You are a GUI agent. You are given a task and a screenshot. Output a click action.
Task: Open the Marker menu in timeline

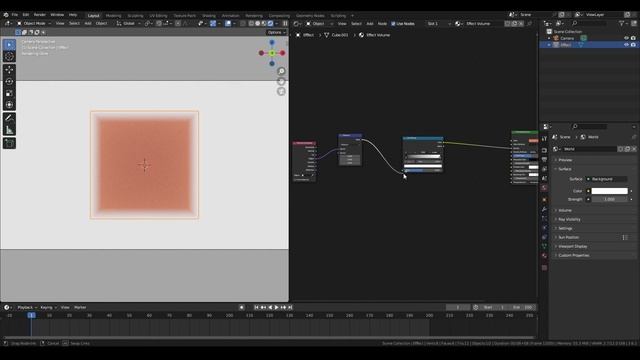click(x=80, y=307)
